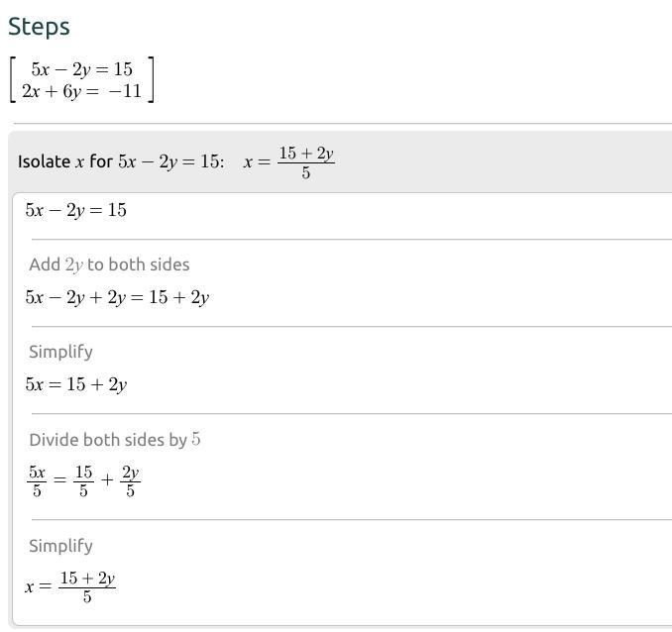The image size is (672, 632).
Task: Click the left bracket of the equation system
Action: click(x=13, y=79)
